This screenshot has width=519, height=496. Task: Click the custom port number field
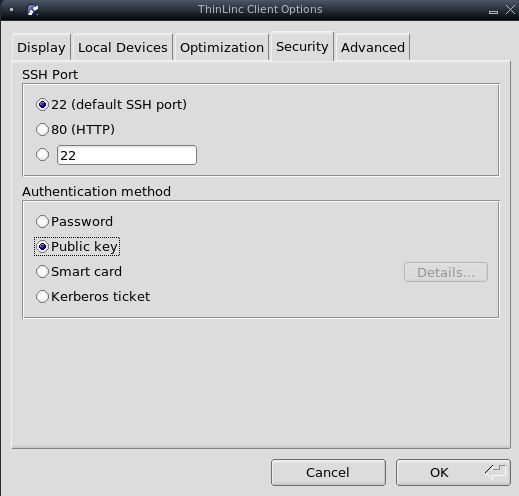tap(127, 155)
